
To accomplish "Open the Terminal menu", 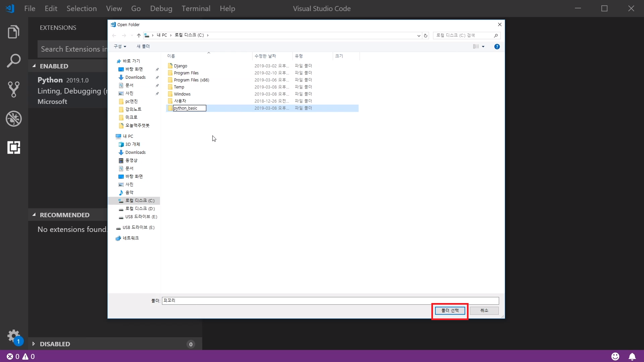I will 196,8.
